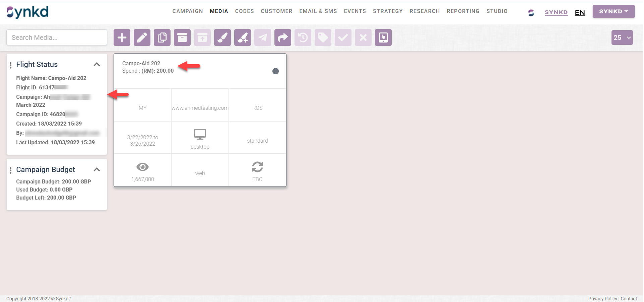Collapse the Flight Status panel
The height and width of the screenshot is (302, 644).
pos(97,64)
